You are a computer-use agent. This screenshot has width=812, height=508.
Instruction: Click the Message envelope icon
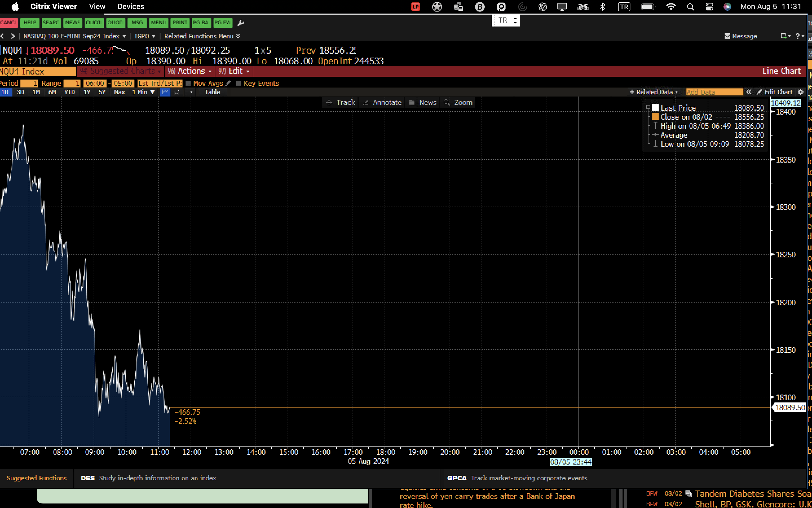(727, 36)
